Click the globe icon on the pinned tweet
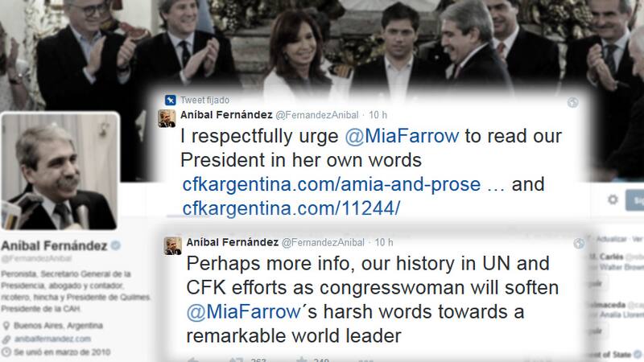The height and width of the screenshot is (362, 644). (573, 102)
